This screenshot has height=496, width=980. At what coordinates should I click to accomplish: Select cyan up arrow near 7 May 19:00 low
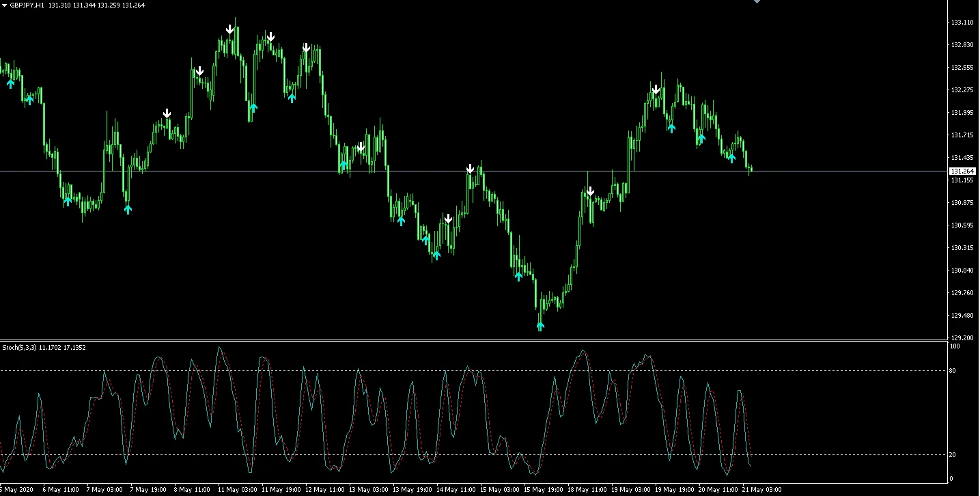coord(128,210)
